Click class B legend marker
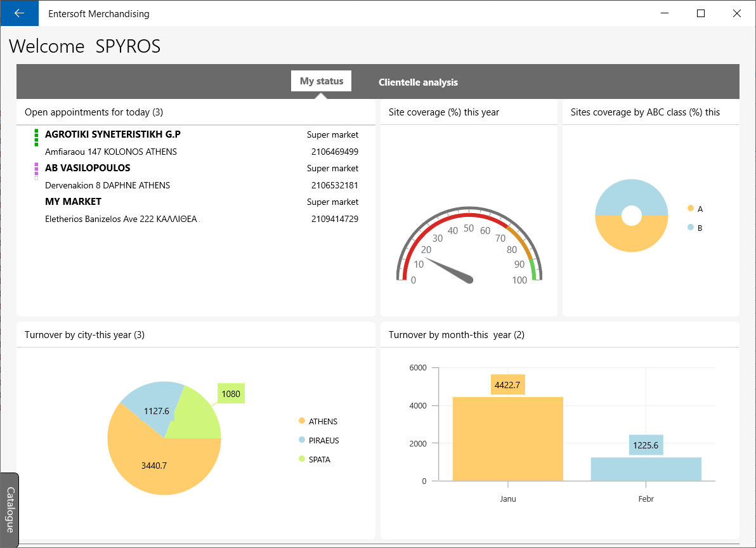This screenshot has height=548, width=756. [x=691, y=227]
